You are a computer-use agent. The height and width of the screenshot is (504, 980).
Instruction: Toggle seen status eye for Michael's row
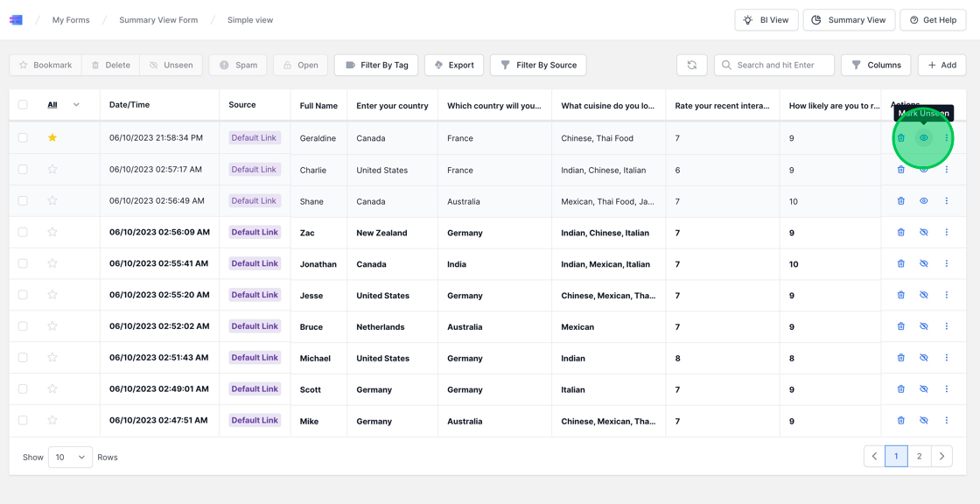[923, 358]
